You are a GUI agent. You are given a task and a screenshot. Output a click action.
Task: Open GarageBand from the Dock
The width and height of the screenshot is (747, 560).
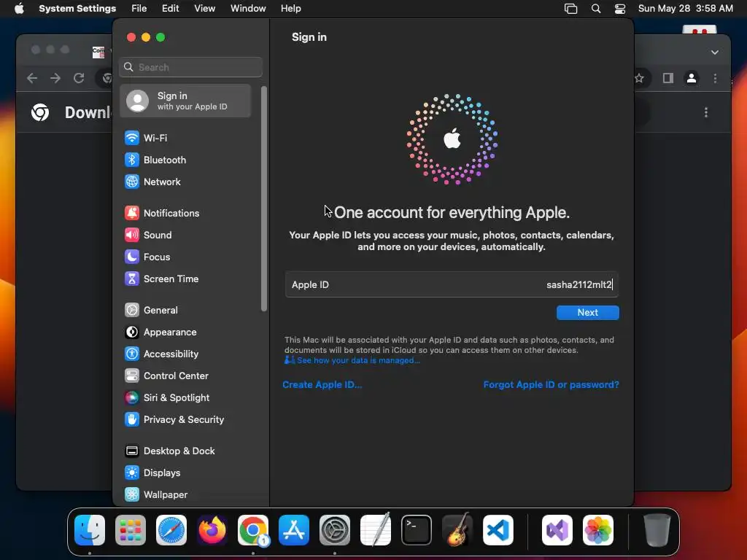click(x=457, y=530)
